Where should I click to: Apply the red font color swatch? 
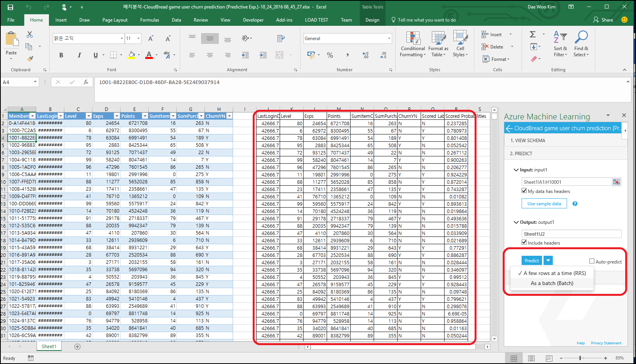click(x=149, y=55)
